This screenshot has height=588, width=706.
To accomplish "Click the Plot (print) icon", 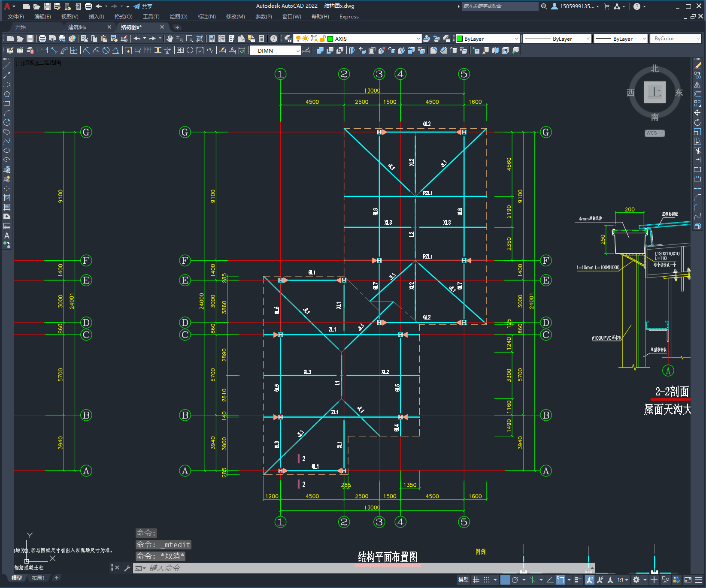I will [x=42, y=39].
